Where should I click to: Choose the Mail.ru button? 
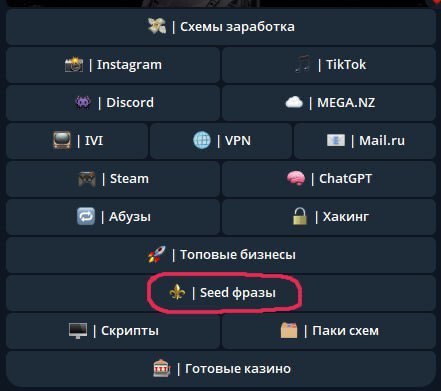[x=365, y=140]
